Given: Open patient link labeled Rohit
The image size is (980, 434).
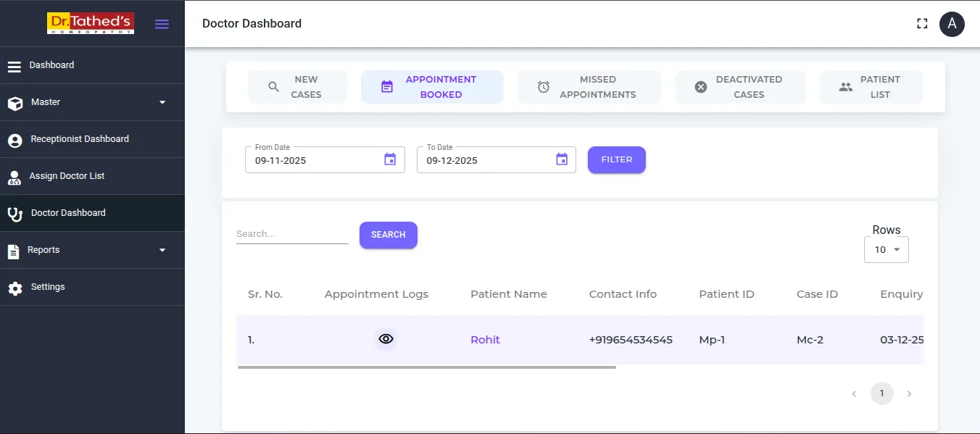Looking at the screenshot, I should coord(485,338).
